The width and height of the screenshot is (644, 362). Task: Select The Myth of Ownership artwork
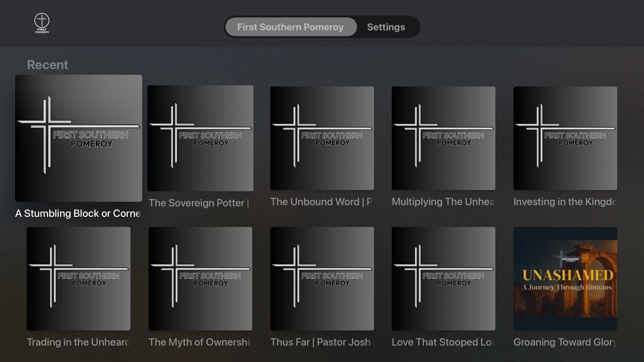coord(200,279)
